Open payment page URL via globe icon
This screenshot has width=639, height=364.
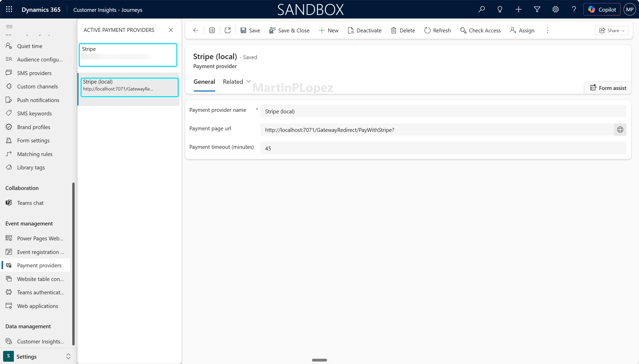tap(620, 130)
